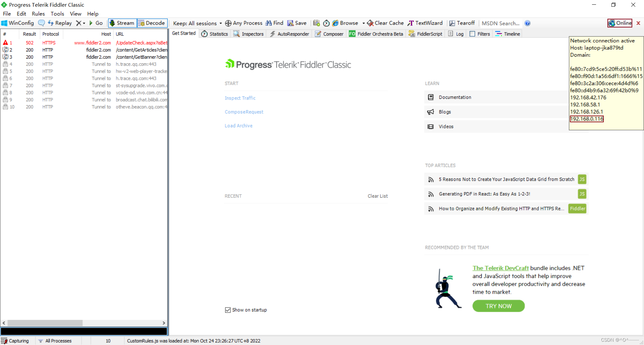Click The Telerik DevCraft link

pos(500,268)
